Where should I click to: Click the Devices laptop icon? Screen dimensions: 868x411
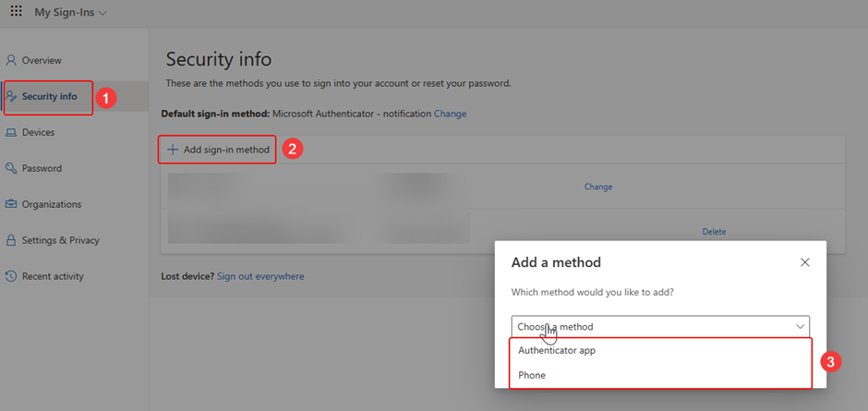(x=11, y=132)
